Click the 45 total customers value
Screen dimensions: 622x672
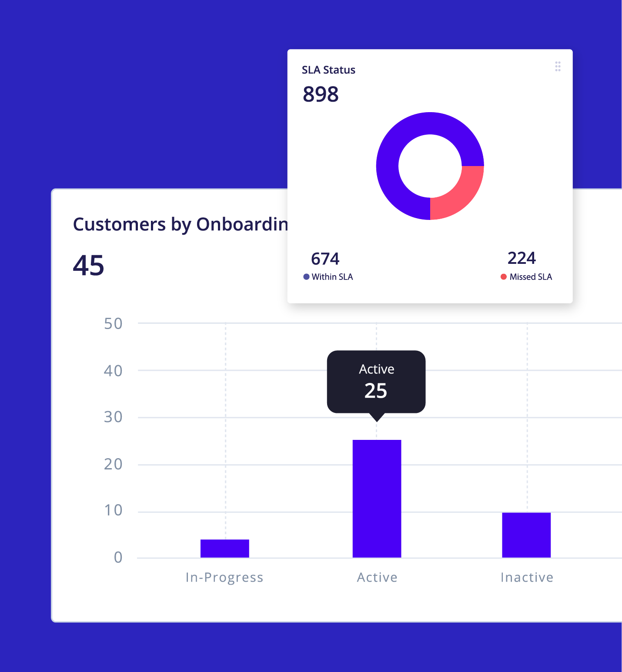[x=89, y=266]
